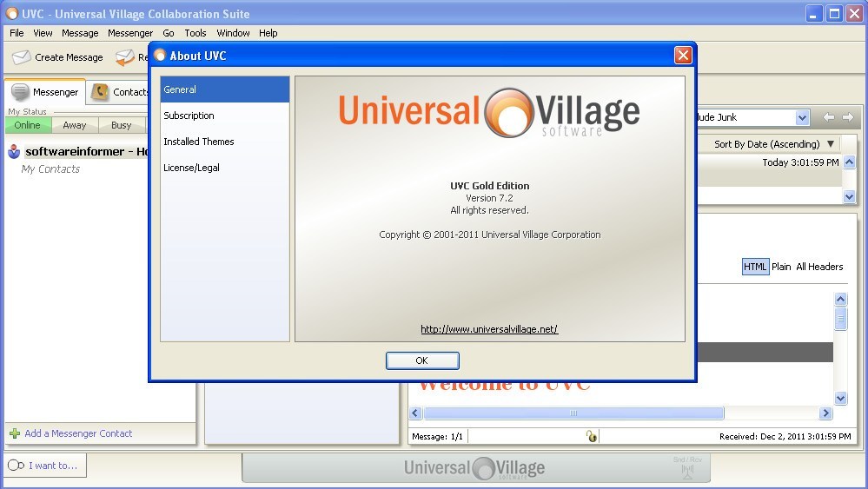Click the softwareinformer user avatar icon
868x489 pixels.
point(14,152)
